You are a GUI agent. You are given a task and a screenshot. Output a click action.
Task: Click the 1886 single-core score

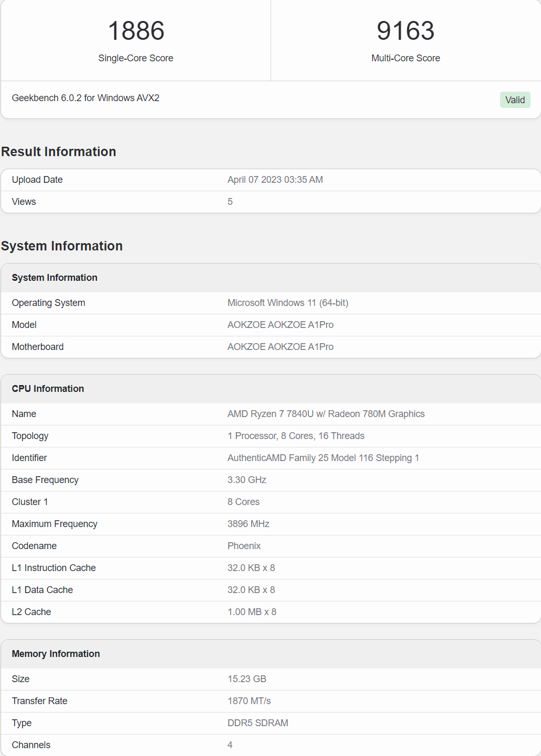pyautogui.click(x=136, y=31)
